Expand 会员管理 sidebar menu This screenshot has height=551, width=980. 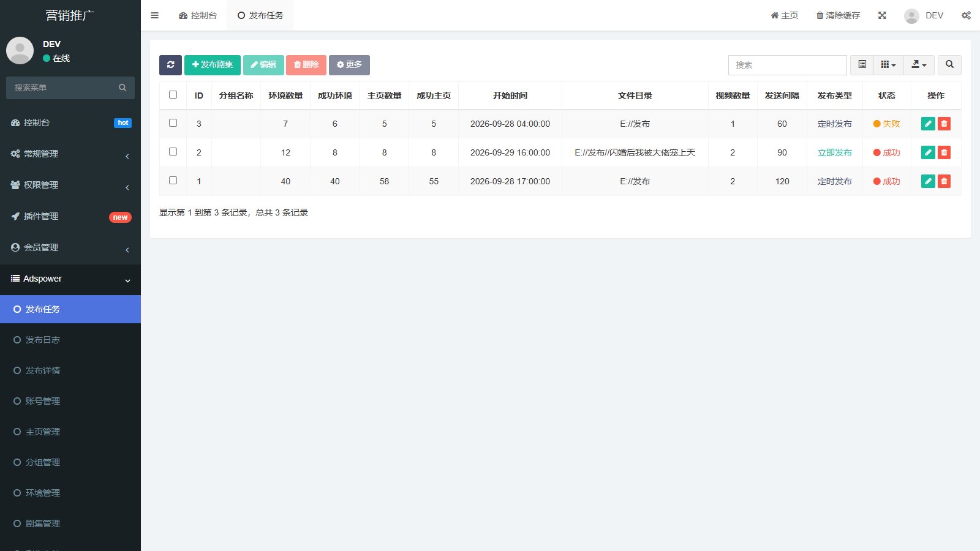pos(70,247)
